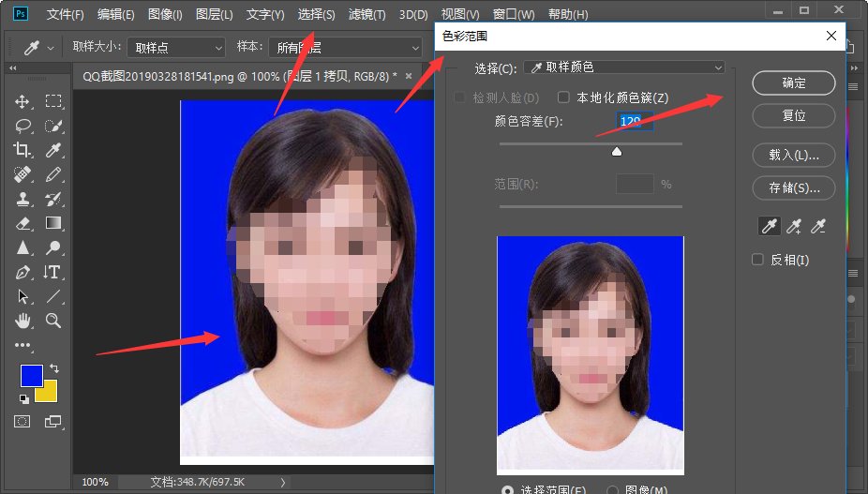Screen dimensions: 868x494
Task: Select the Vertical Type tool
Action: 53,272
